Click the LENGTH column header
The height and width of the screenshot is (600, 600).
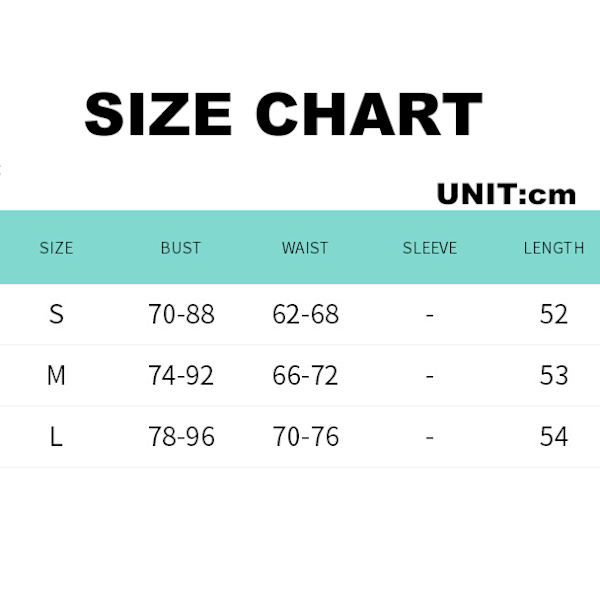553,248
